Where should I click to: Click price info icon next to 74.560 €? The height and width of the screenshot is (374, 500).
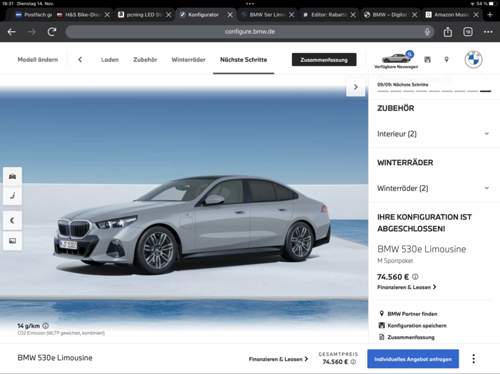[415, 277]
